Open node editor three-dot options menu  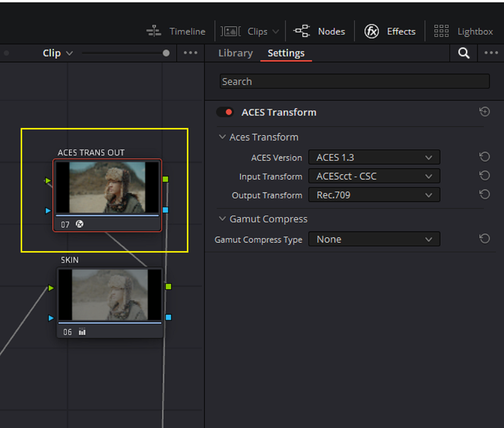click(x=190, y=53)
